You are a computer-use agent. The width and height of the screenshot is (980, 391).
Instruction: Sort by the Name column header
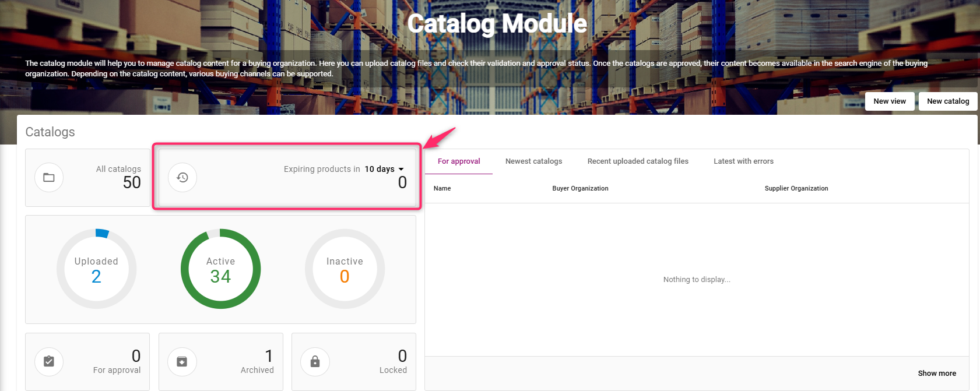pos(442,189)
